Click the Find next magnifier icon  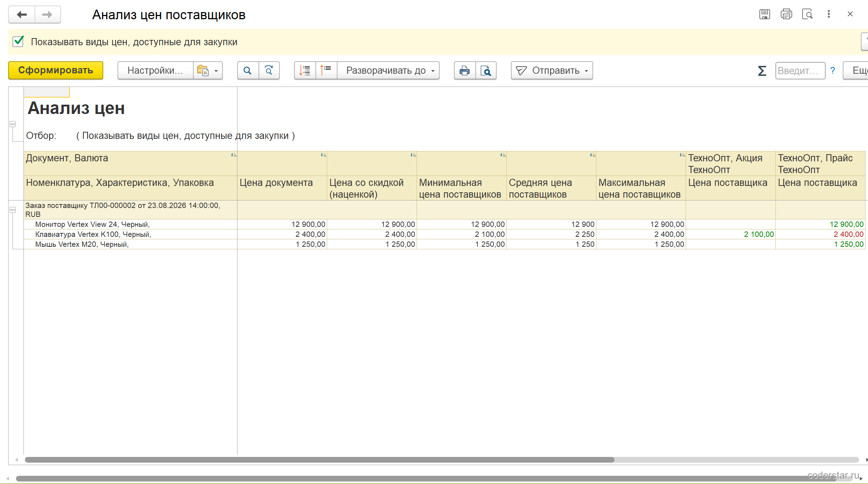[x=269, y=71]
